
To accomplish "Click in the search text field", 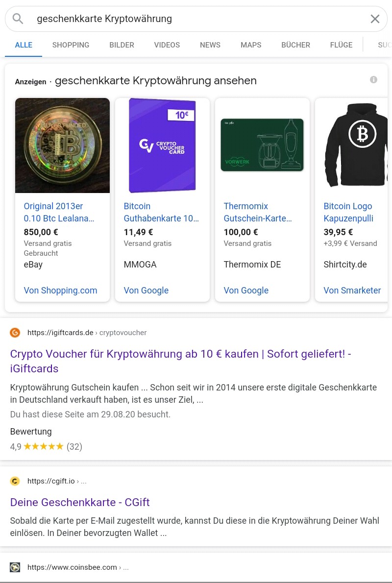I will tap(196, 19).
